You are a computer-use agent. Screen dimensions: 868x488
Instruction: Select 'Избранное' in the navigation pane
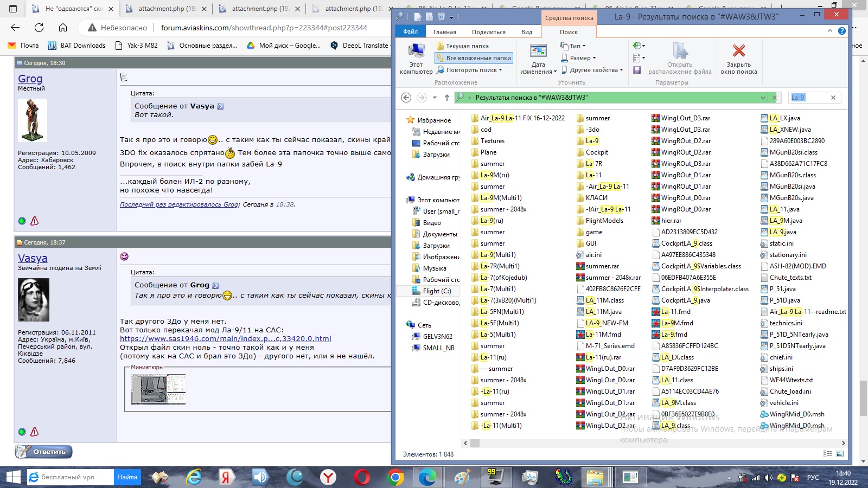[434, 120]
